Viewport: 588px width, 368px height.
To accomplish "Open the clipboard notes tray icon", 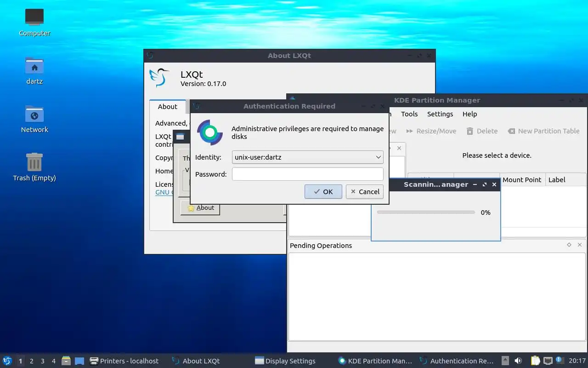I will click(536, 361).
